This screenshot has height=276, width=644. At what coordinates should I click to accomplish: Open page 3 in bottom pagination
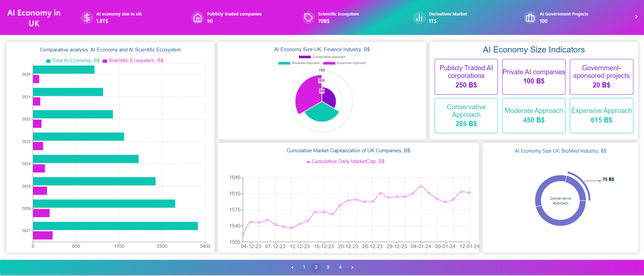[328, 267]
